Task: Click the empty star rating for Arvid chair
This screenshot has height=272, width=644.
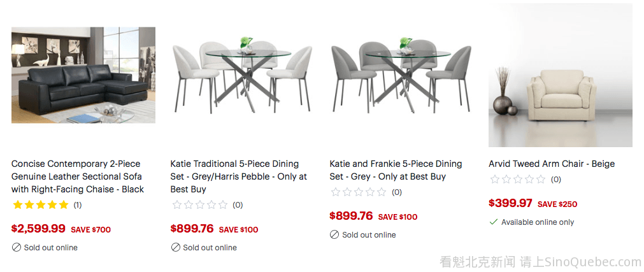Action: point(517,180)
